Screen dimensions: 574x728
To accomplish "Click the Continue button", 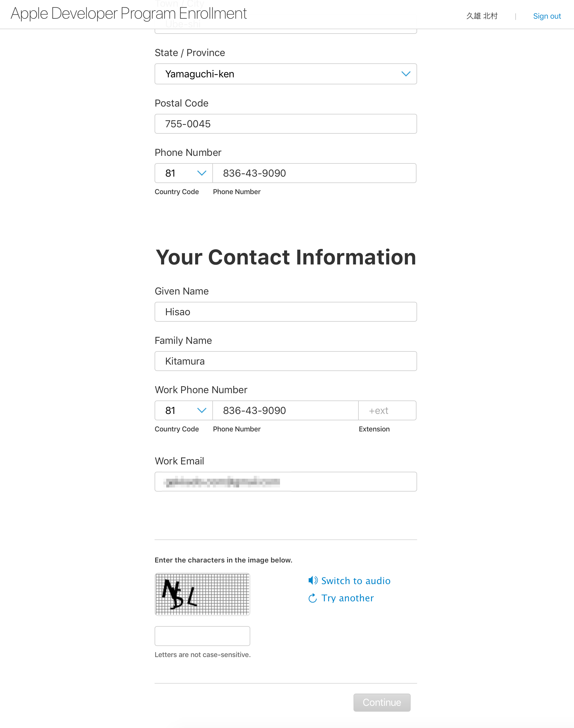I will pyautogui.click(x=382, y=703).
